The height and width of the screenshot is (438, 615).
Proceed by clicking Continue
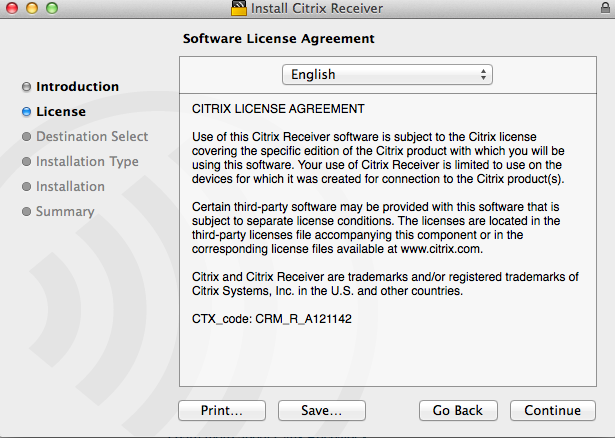tap(552, 410)
